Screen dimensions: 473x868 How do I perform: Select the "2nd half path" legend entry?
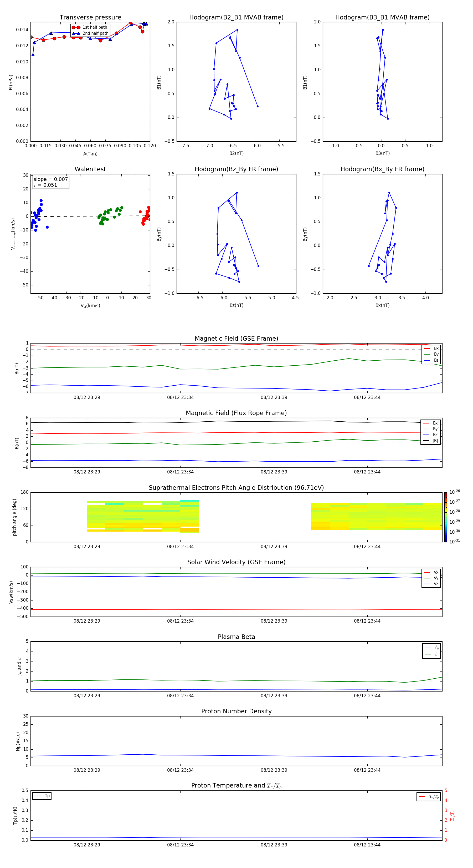click(90, 33)
